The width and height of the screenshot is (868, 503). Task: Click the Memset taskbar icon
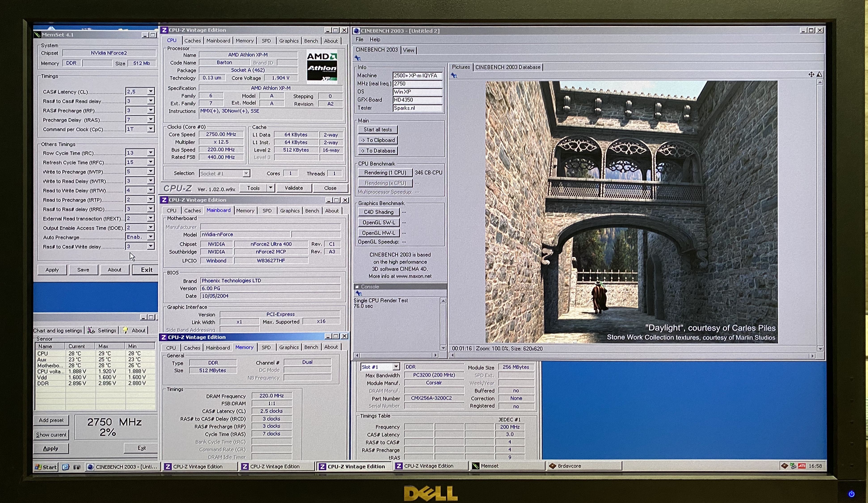click(x=476, y=466)
